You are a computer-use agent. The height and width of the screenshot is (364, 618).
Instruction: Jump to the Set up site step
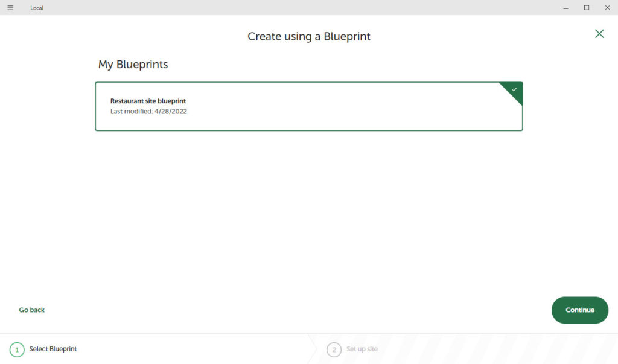click(362, 349)
